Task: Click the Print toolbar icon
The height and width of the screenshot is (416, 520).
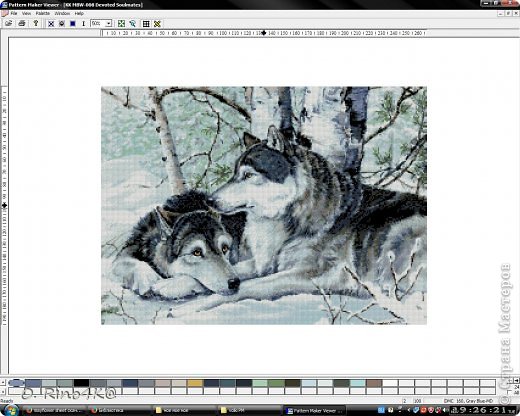Action: click(22, 23)
